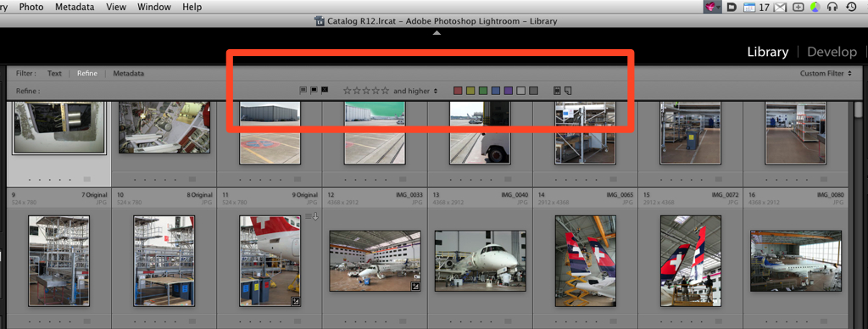The image size is (868, 329).
Task: Set rating filter to five stars
Action: pos(386,91)
